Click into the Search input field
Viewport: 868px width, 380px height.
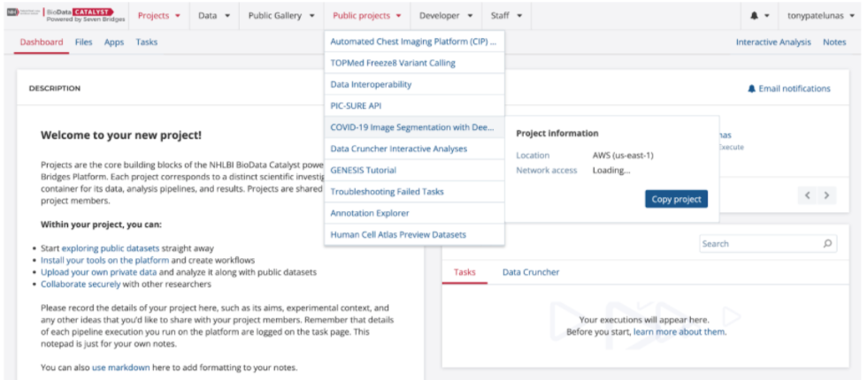pos(768,243)
